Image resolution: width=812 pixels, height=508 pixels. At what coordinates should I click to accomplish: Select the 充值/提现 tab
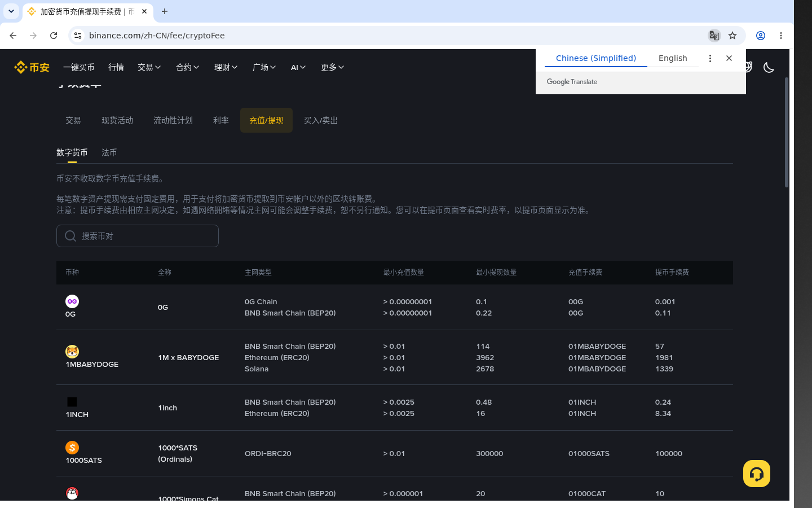point(266,120)
